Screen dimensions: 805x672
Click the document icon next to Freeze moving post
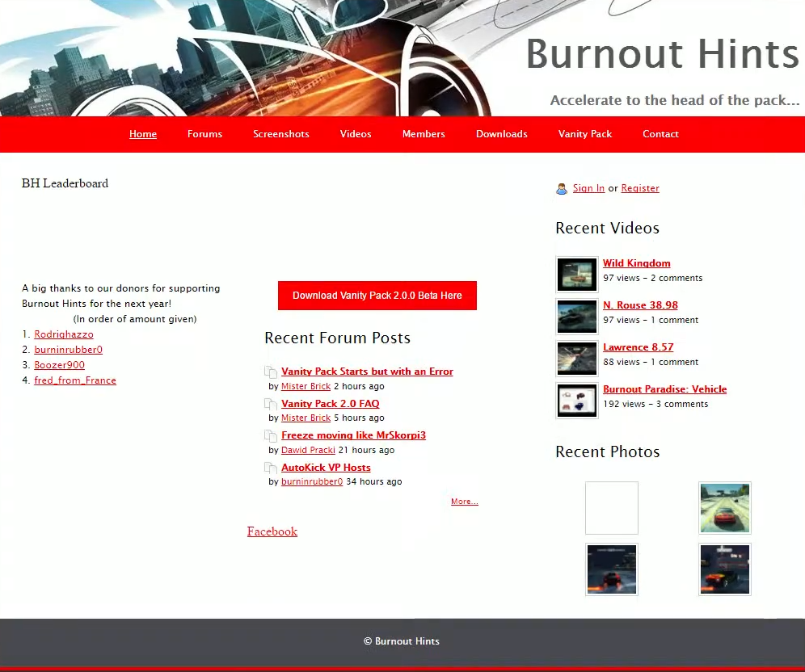[271, 436]
